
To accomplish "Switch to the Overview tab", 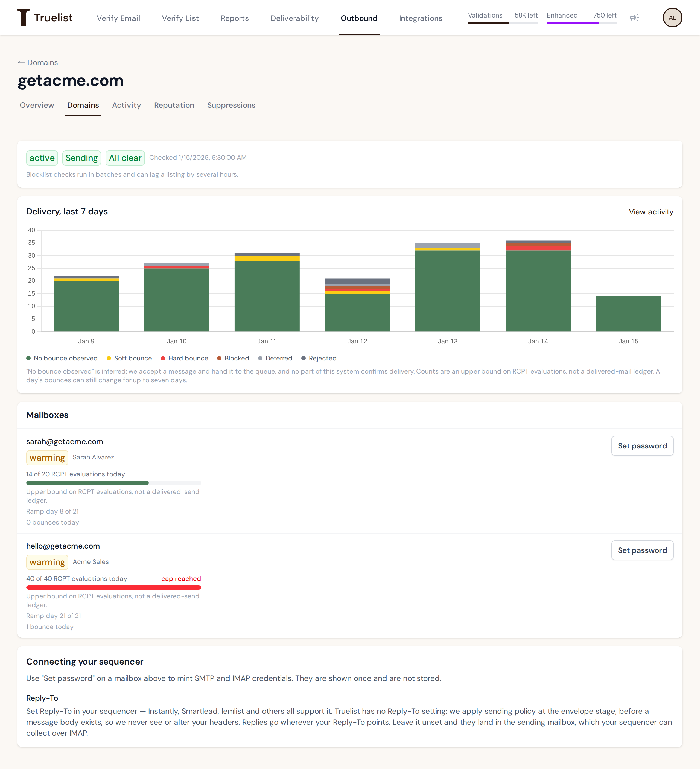I will coord(37,105).
